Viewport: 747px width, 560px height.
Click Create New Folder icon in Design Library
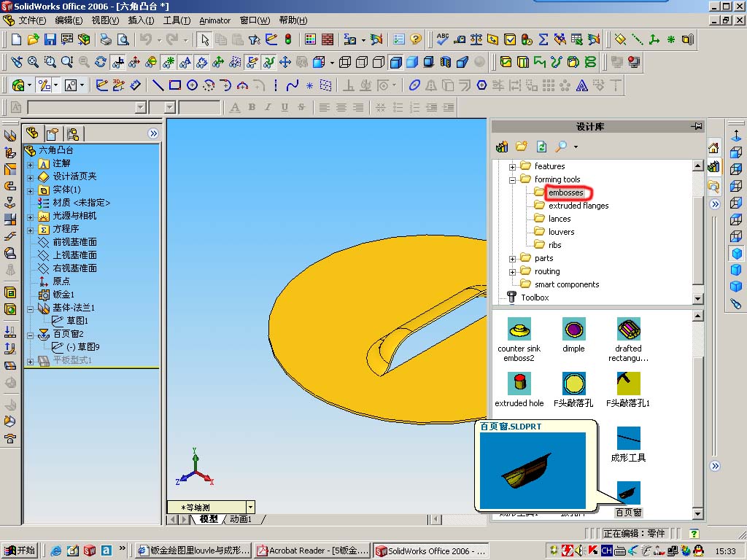coord(522,147)
